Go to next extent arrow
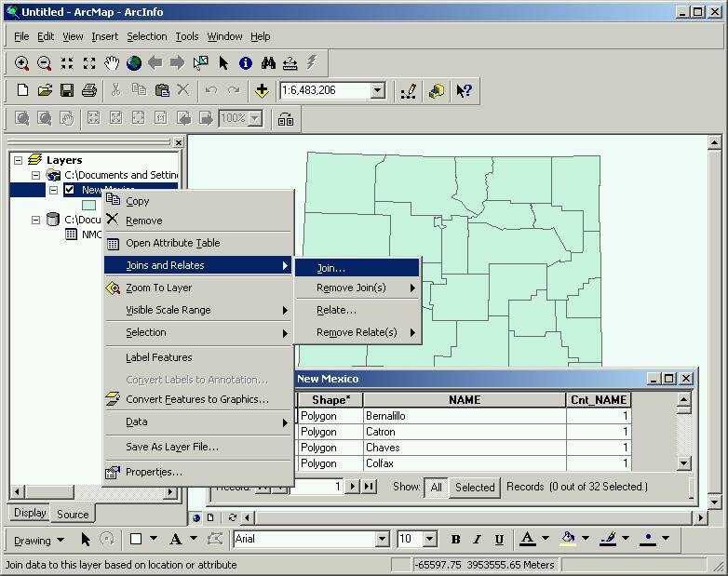 click(x=177, y=62)
